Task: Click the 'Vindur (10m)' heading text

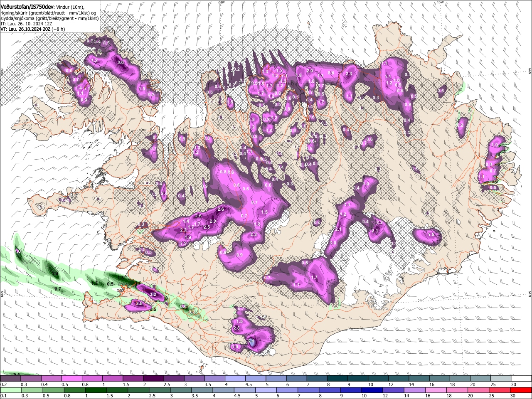Action: [70, 7]
